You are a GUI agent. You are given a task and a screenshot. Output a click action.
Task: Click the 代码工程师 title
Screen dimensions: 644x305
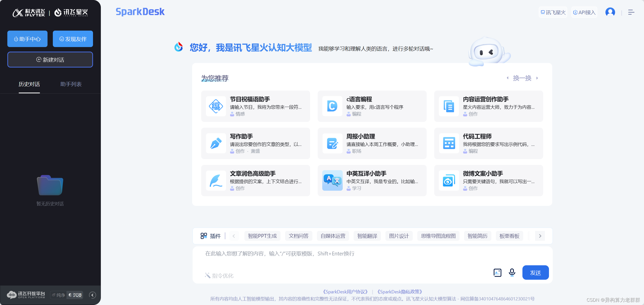coord(477,136)
